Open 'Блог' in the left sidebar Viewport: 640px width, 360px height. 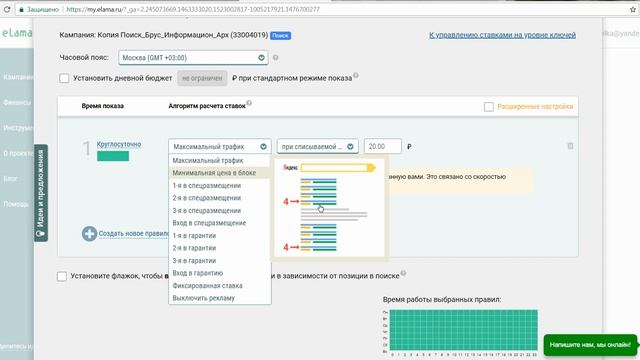point(10,178)
